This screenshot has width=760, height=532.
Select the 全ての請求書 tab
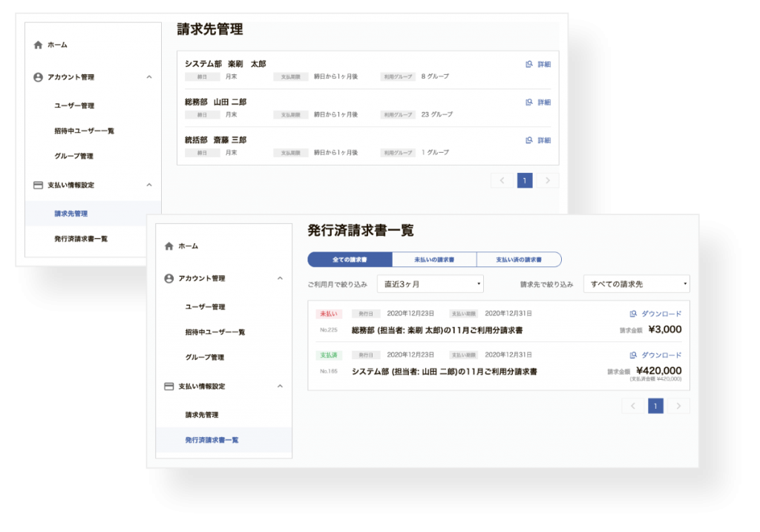pyautogui.click(x=350, y=260)
